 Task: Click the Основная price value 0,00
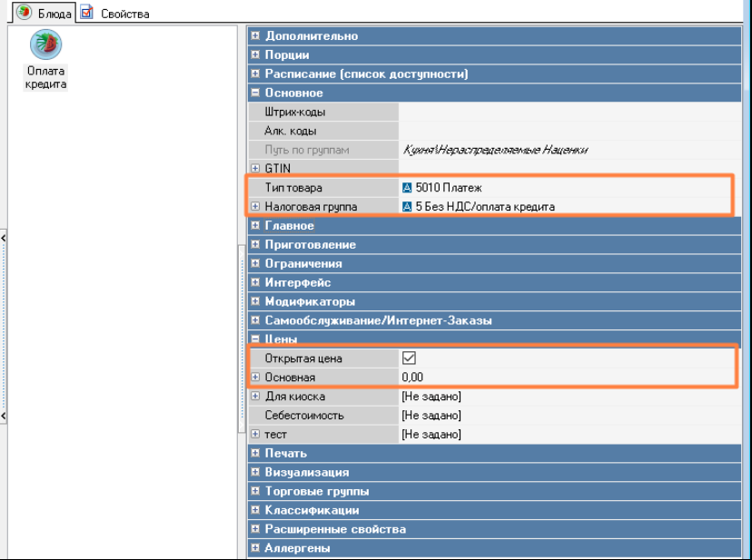click(413, 378)
